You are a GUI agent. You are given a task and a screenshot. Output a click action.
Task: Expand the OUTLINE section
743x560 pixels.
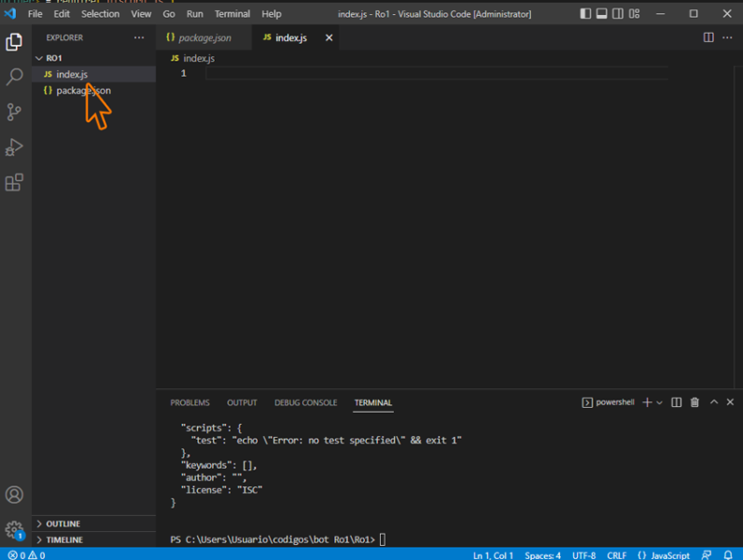pos(63,524)
